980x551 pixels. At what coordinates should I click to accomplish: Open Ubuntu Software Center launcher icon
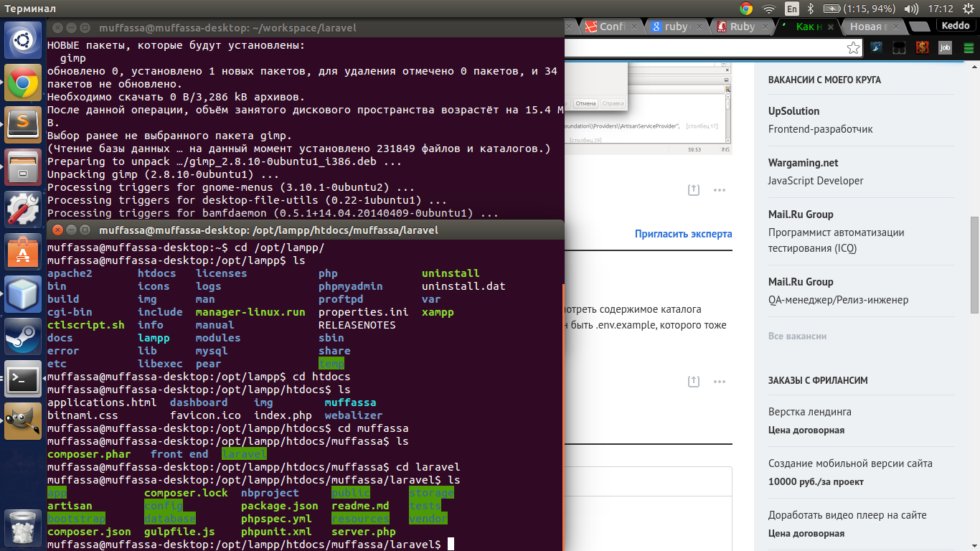[24, 252]
